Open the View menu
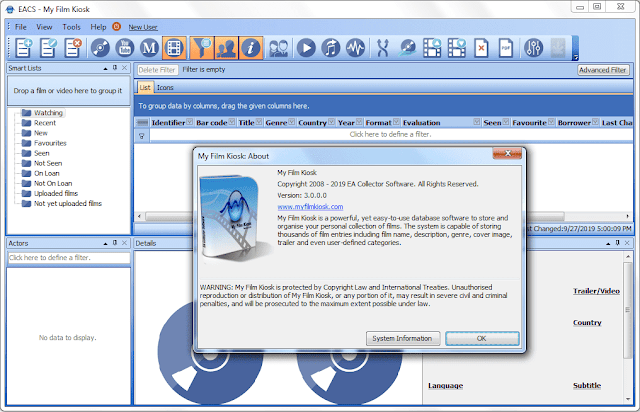The image size is (640, 412). (44, 27)
